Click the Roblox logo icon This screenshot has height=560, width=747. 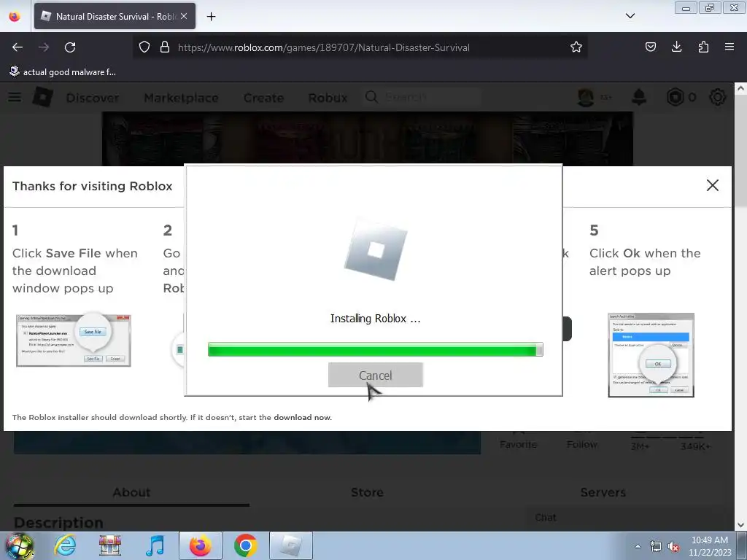point(43,97)
